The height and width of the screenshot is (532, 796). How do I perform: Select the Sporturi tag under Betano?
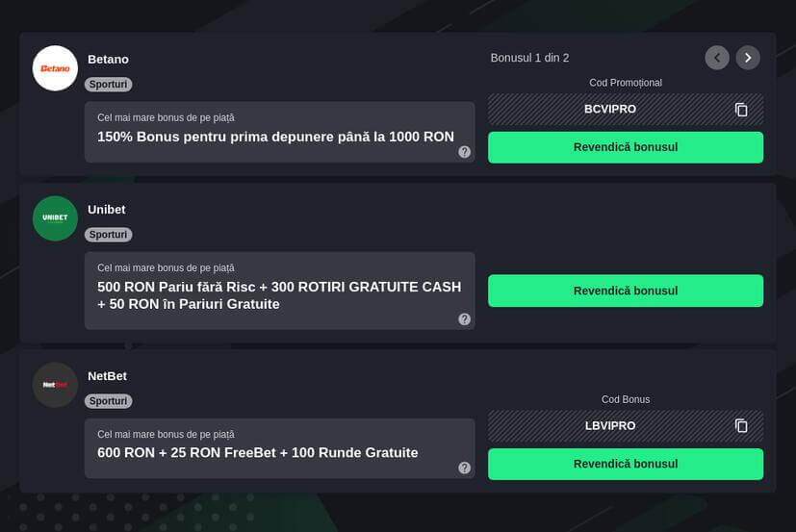(109, 85)
